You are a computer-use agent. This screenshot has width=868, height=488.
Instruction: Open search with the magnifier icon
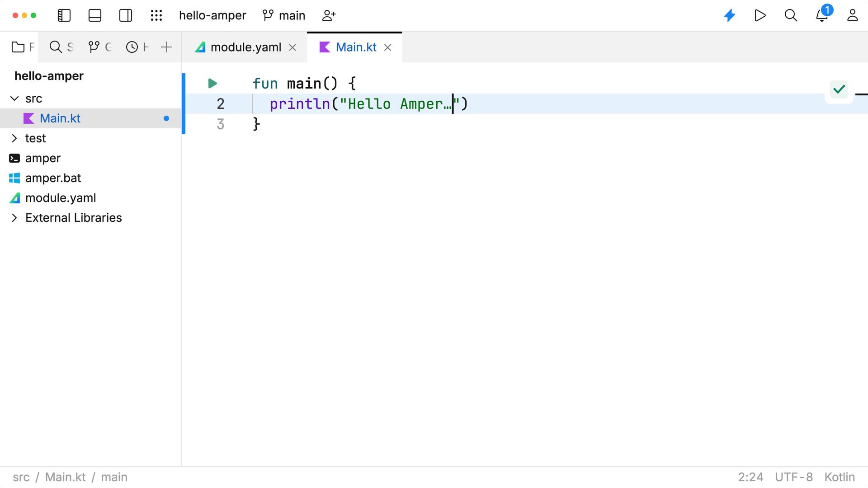click(791, 15)
